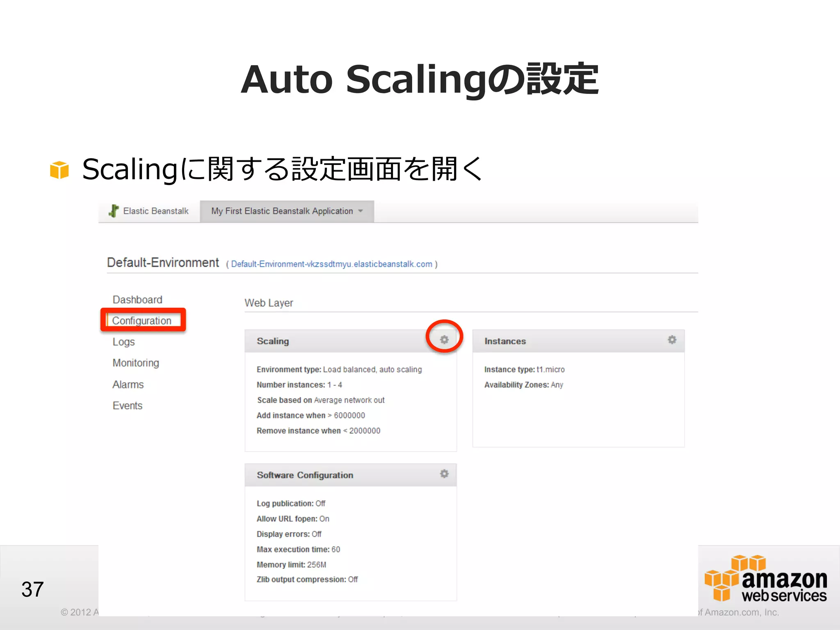The image size is (840, 630).
Task: Click the yellow cube bullet icon
Action: point(59,170)
